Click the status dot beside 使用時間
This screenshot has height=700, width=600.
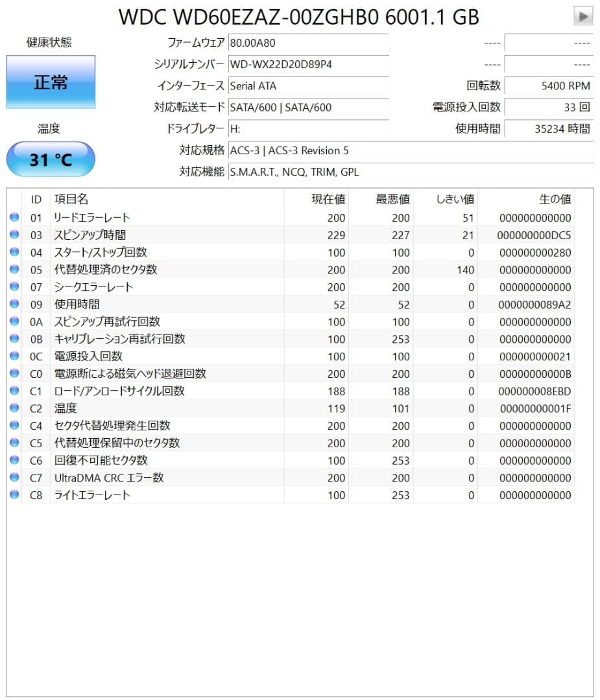(x=14, y=304)
